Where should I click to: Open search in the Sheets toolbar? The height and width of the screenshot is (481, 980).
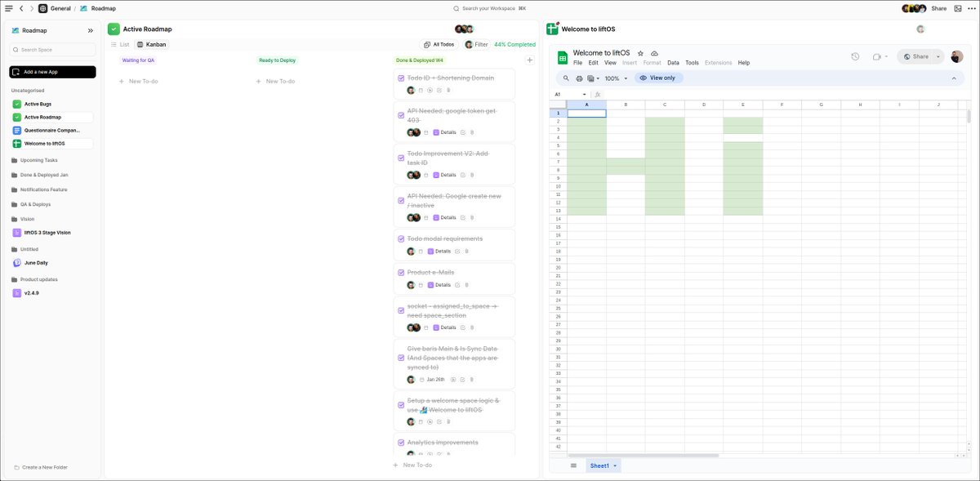click(564, 78)
